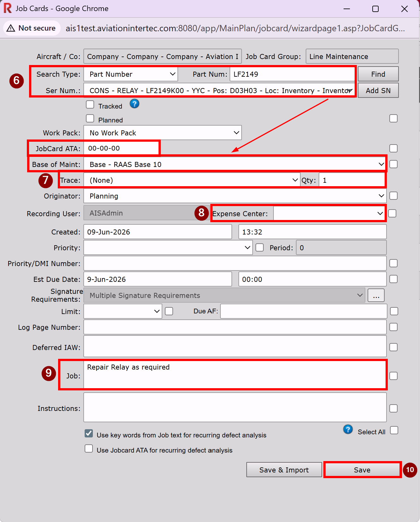Click the Deferred IAW text area
This screenshot has width=420, height=522.
click(x=235, y=347)
